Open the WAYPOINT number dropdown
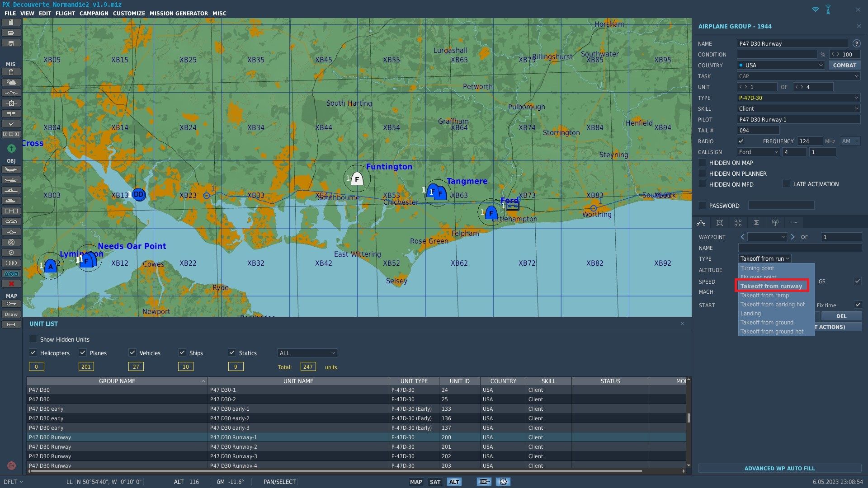The image size is (868, 488). 768,237
